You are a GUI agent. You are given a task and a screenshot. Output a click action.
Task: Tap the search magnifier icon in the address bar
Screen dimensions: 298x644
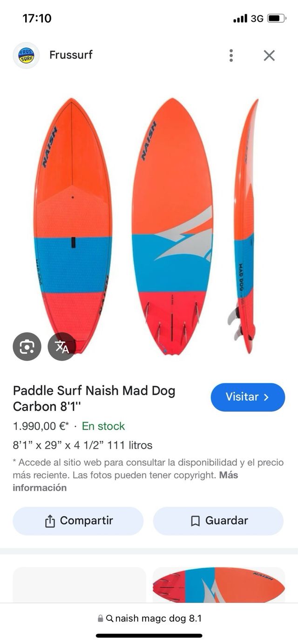click(109, 619)
